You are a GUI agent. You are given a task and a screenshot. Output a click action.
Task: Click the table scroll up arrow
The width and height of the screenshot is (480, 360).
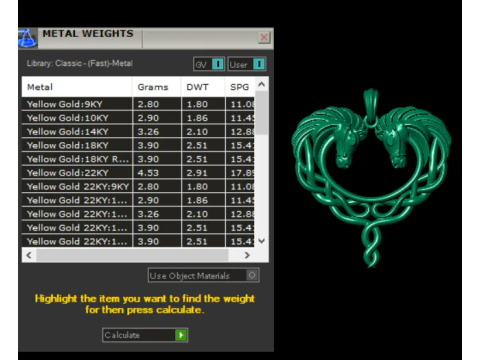point(262,84)
